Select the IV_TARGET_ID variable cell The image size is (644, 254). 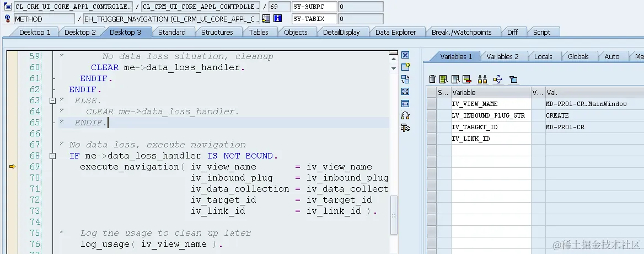point(491,127)
